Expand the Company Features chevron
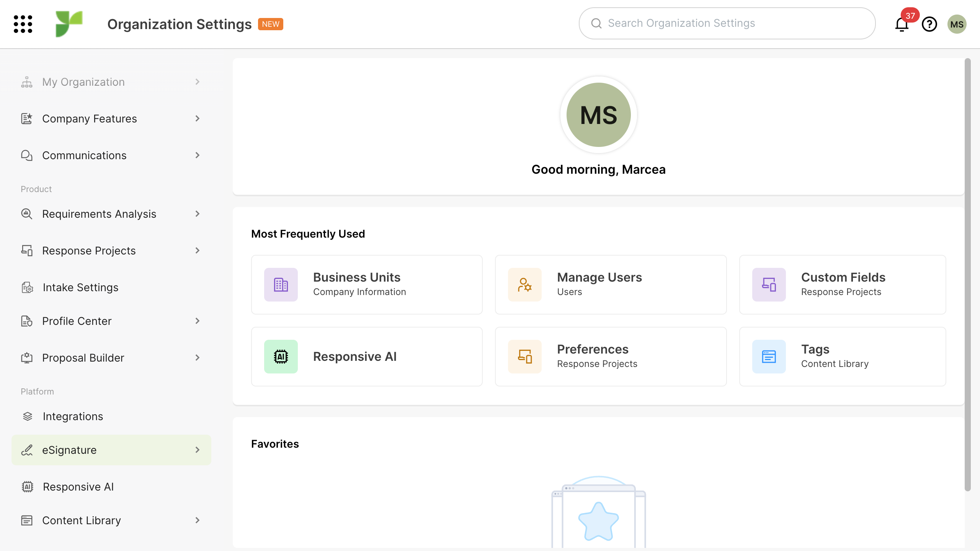Screen dimensions: 980x551 pos(198,119)
